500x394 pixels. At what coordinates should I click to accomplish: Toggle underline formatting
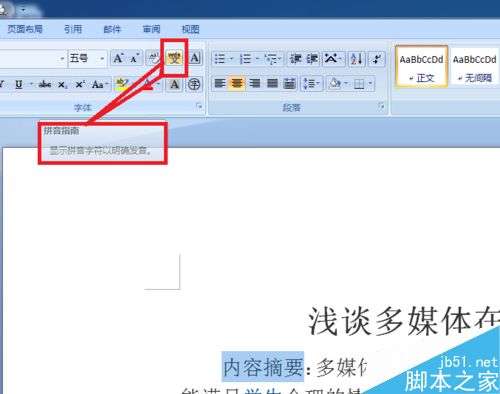[x=19, y=84]
